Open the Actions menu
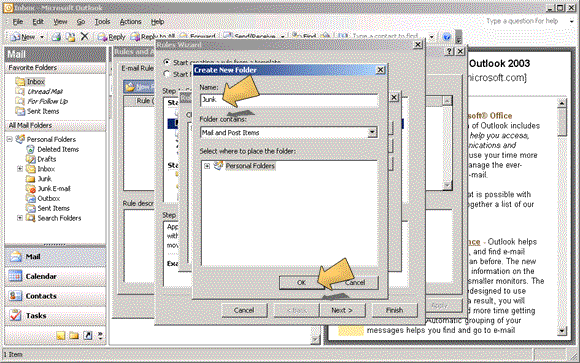This screenshot has width=580, height=363. [130, 22]
